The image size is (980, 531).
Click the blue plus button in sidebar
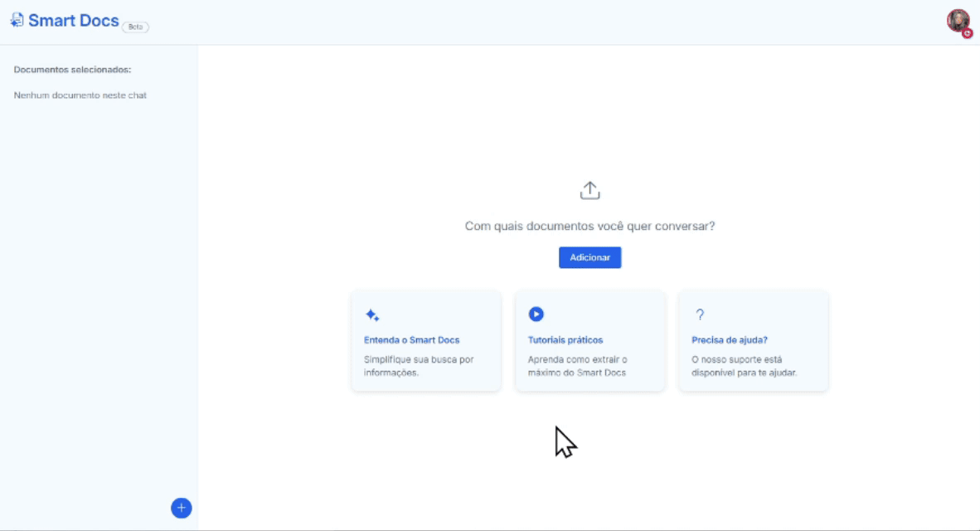(182, 508)
